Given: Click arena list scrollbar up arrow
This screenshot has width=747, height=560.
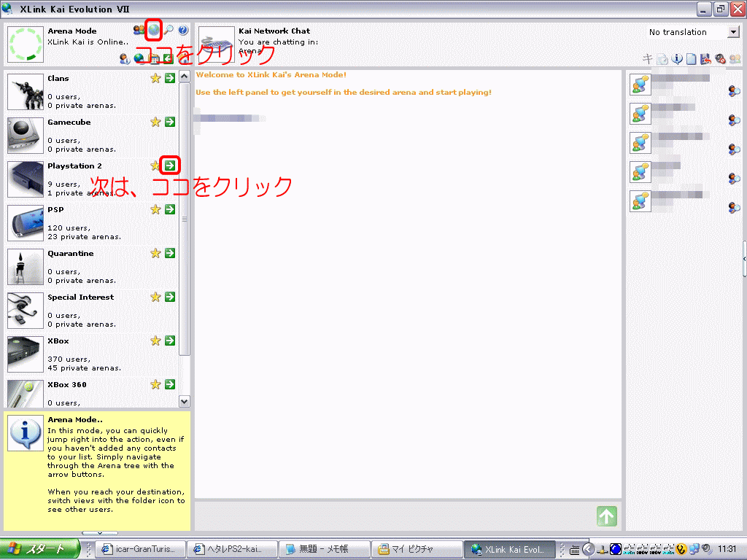Looking at the screenshot, I should coord(185,76).
